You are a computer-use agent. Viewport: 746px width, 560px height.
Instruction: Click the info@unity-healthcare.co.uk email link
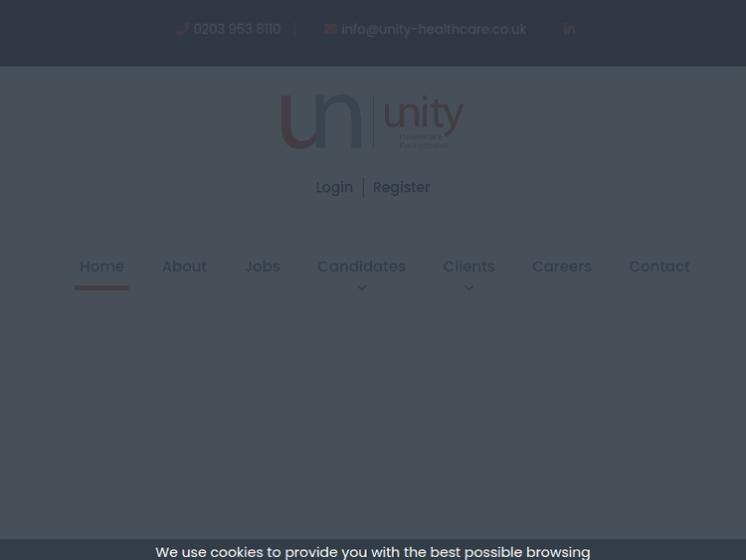434,30
